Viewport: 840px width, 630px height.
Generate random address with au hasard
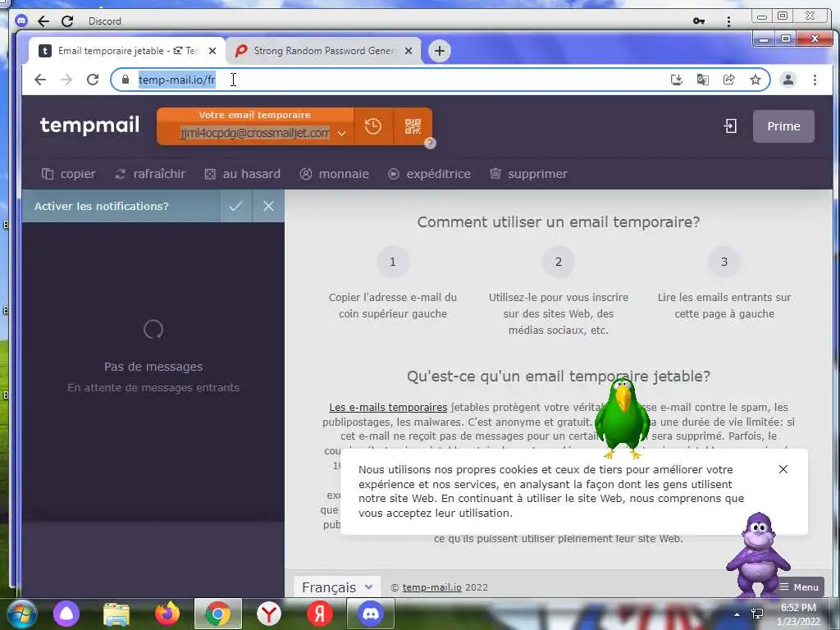coord(243,174)
